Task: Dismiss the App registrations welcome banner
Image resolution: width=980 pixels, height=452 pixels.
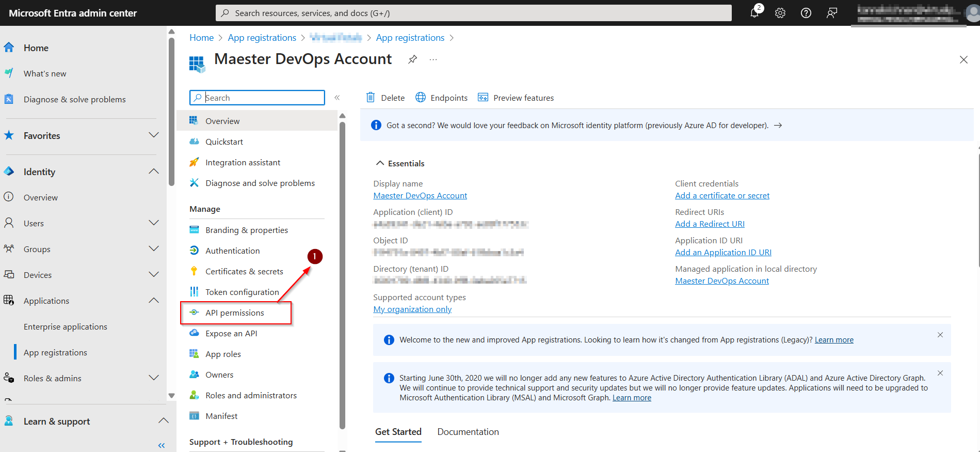Action: 940,335
